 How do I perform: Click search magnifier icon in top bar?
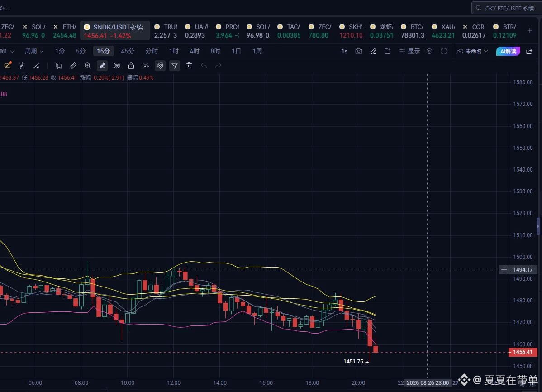[x=479, y=8]
